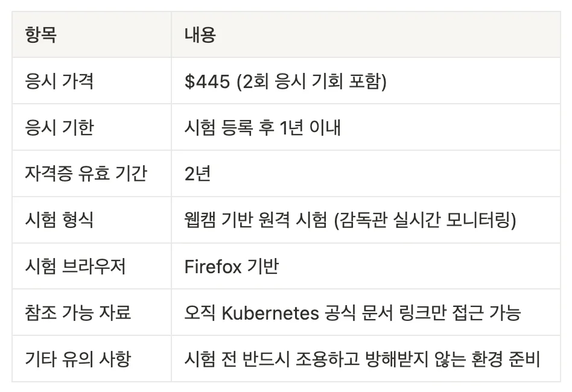The height and width of the screenshot is (392, 572).
Task: Click the 시험 형식 row label
Action: click(60, 220)
